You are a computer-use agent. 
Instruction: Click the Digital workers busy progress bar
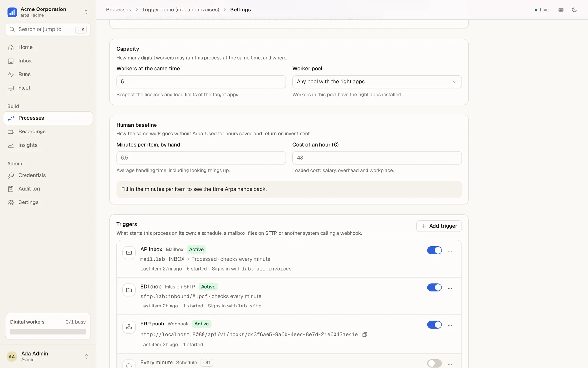(x=48, y=332)
